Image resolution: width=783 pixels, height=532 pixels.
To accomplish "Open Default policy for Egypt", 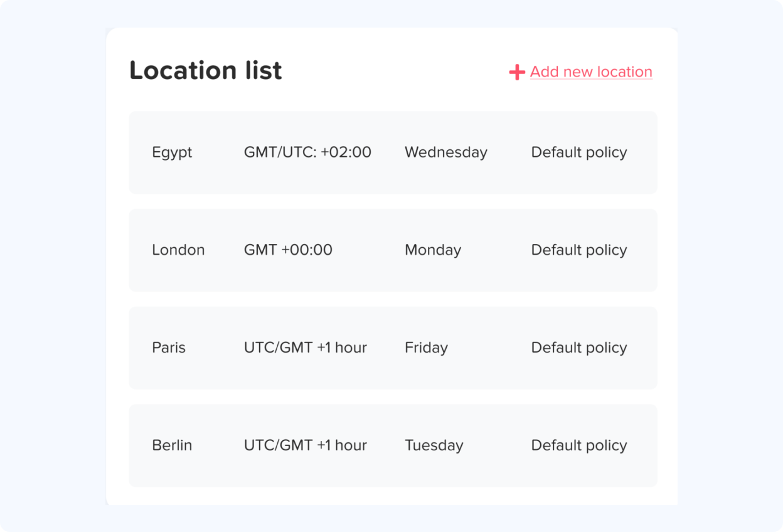I will pos(578,152).
